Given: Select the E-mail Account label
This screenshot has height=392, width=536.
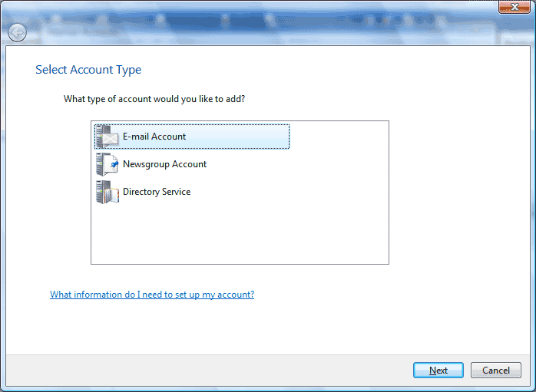Looking at the screenshot, I should tap(154, 137).
